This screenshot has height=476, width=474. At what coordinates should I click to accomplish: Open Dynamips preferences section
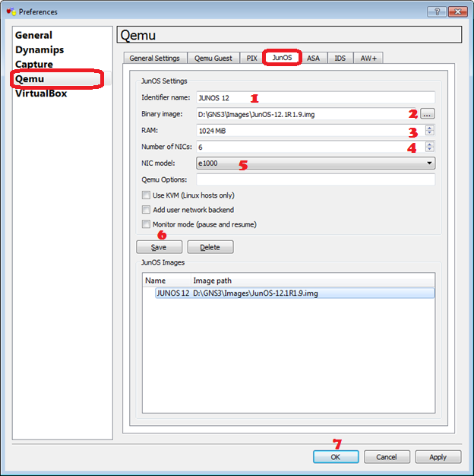pyautogui.click(x=39, y=49)
